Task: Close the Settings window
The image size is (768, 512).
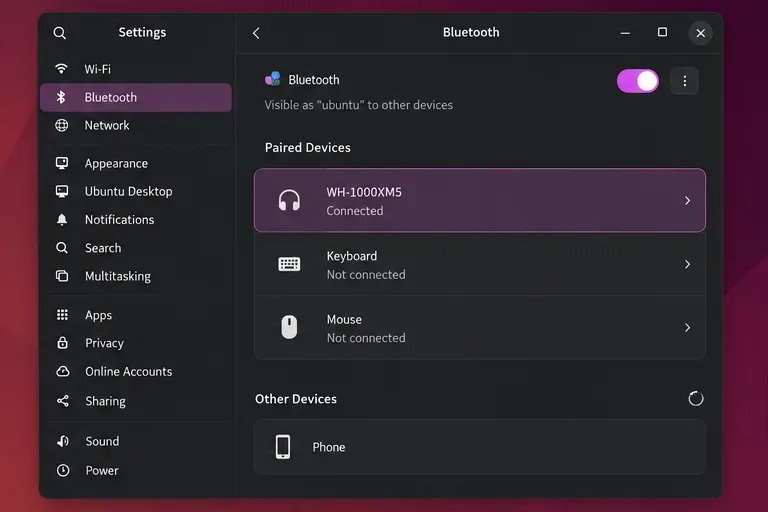Action: click(700, 33)
